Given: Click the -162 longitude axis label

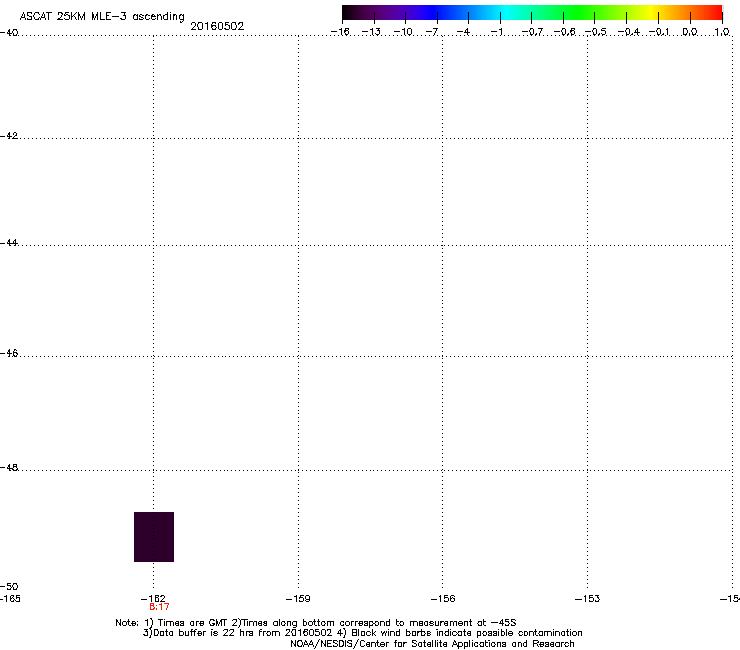Looking at the screenshot, I should tap(153, 599).
